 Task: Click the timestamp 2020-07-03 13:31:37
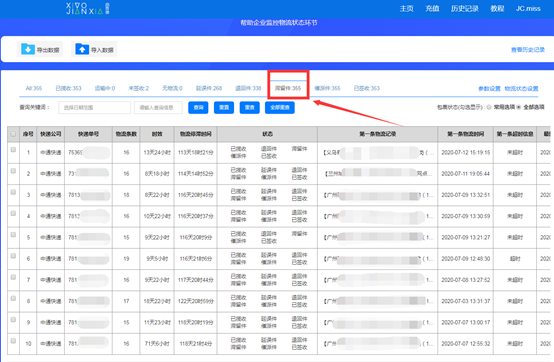coord(466,301)
